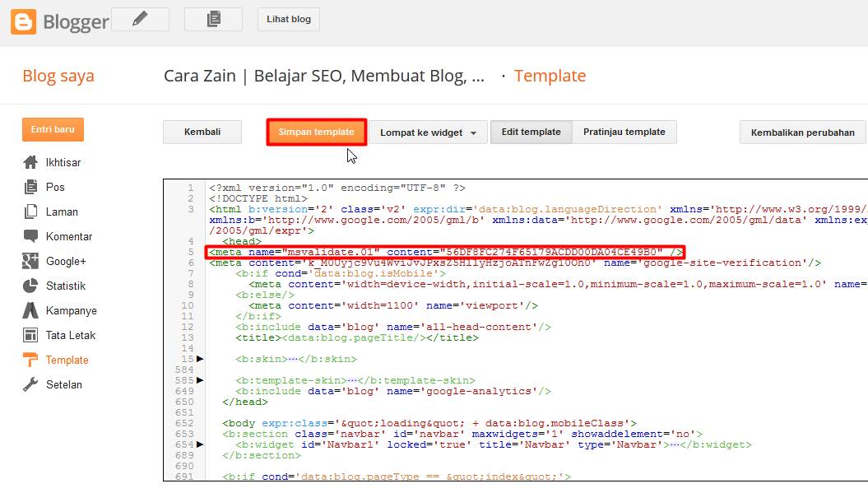Open Statistik in the sidebar
Image resolution: width=868 pixels, height=493 pixels.
(66, 286)
